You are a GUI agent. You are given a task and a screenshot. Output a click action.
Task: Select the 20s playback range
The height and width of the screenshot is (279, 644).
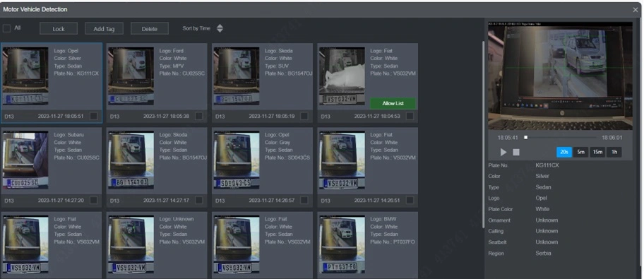click(564, 152)
